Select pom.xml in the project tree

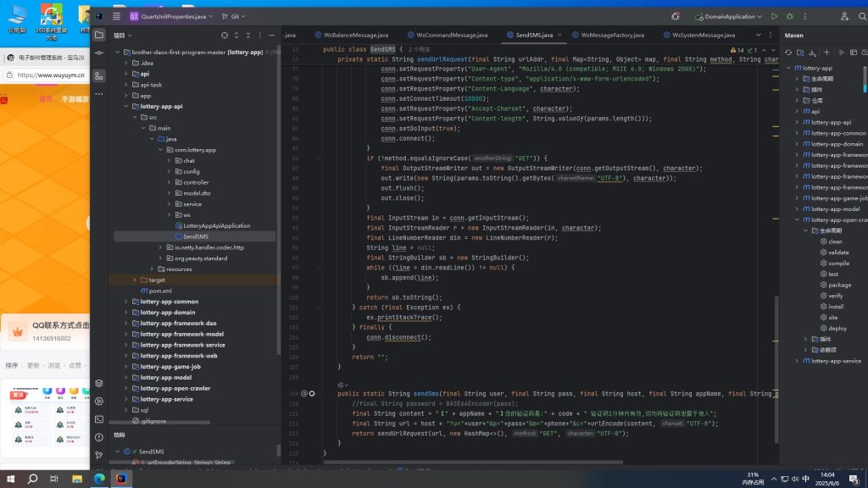160,291
